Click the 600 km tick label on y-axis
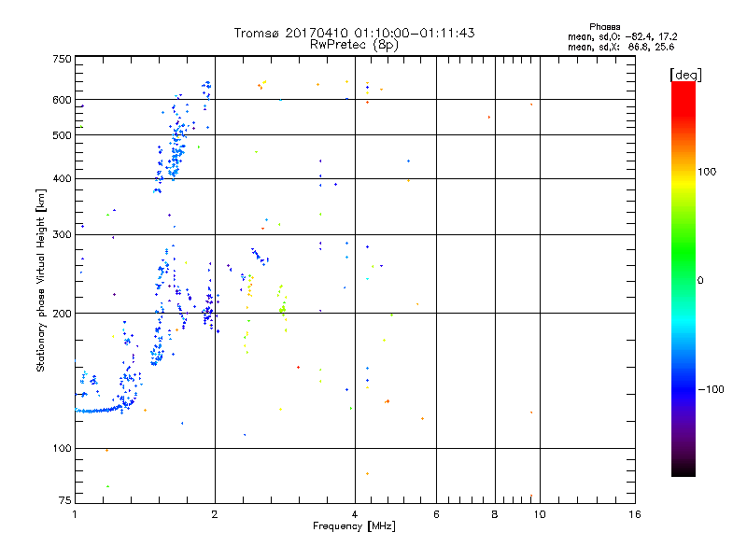The image size is (747, 560). click(62, 100)
